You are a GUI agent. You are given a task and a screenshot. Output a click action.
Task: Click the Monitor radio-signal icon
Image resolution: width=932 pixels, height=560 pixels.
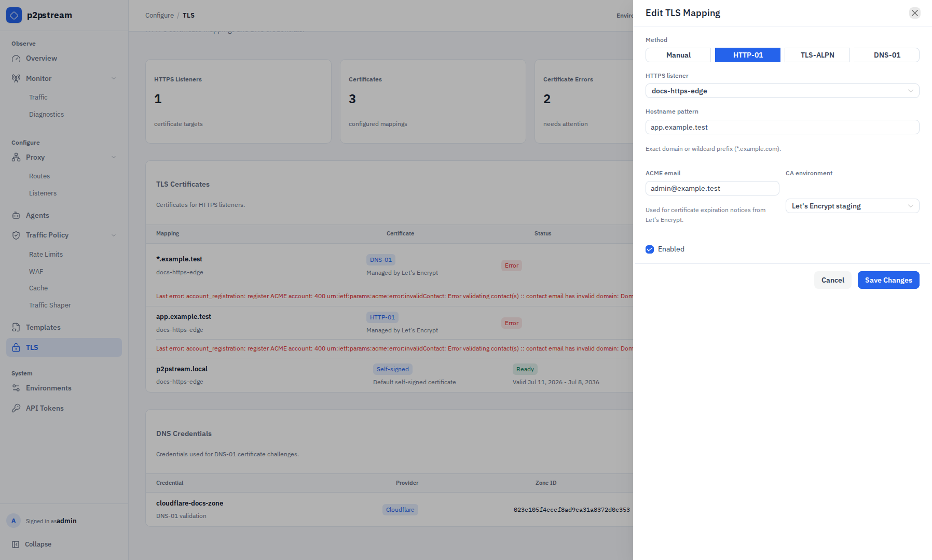point(16,78)
